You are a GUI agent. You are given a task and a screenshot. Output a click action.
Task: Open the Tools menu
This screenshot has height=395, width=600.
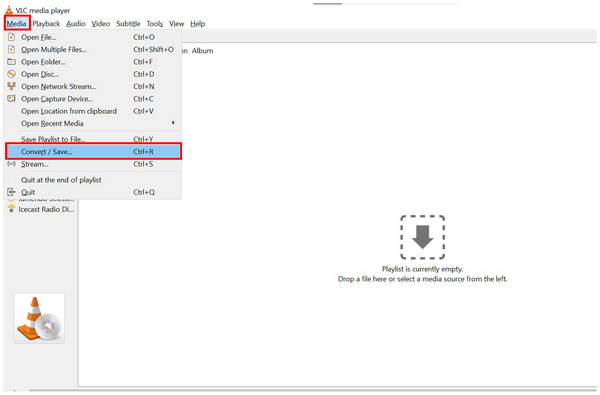coord(155,24)
